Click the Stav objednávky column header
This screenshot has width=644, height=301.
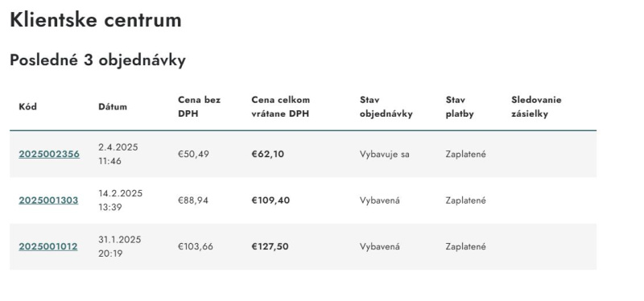[x=386, y=107]
